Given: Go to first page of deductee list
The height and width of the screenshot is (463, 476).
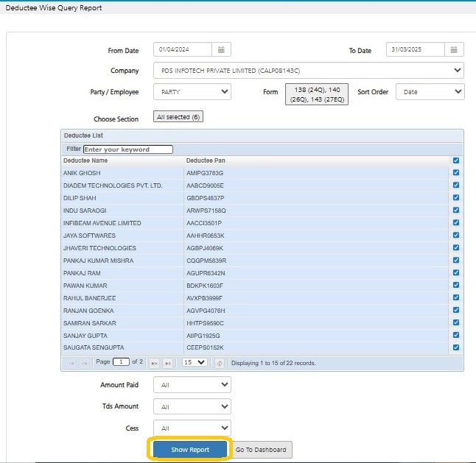Looking at the screenshot, I should (71, 363).
